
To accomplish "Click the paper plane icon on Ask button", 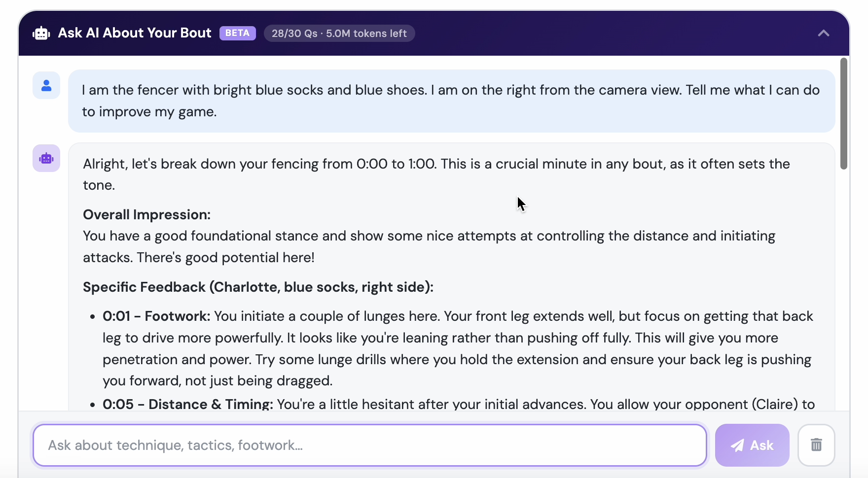I will [737, 445].
